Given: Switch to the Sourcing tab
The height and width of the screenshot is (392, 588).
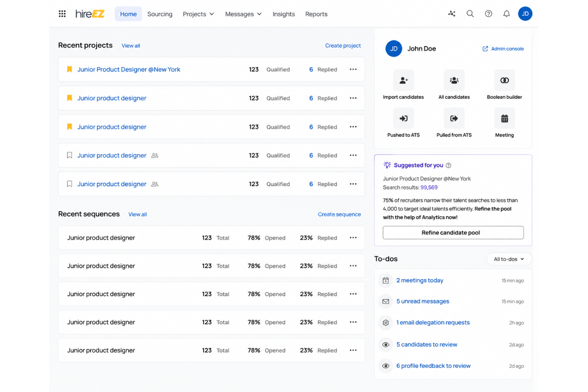Looking at the screenshot, I should (x=160, y=14).
